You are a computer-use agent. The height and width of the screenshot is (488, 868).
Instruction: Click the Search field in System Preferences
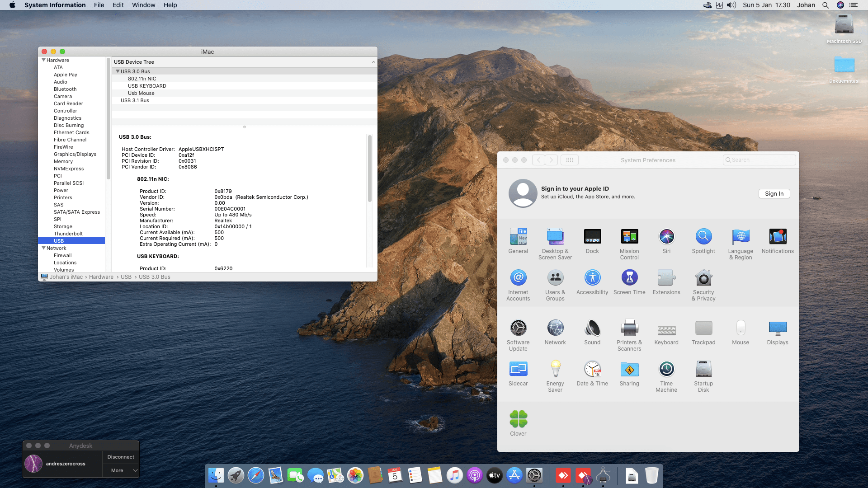[x=759, y=160]
